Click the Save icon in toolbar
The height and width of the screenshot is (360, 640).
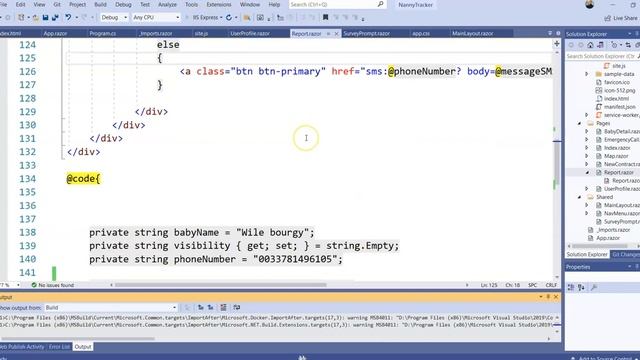click(x=45, y=18)
